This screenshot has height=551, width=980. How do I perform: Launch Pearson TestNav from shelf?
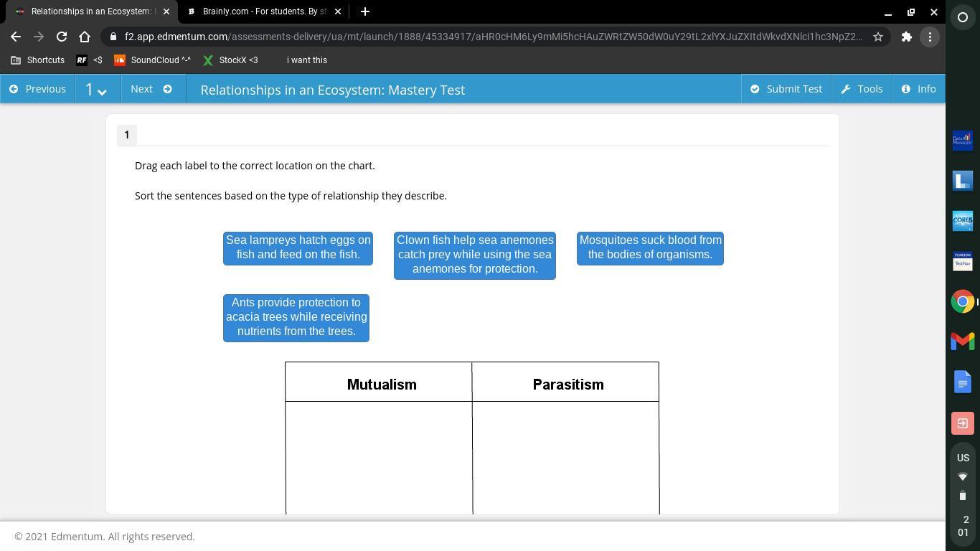pos(963,261)
